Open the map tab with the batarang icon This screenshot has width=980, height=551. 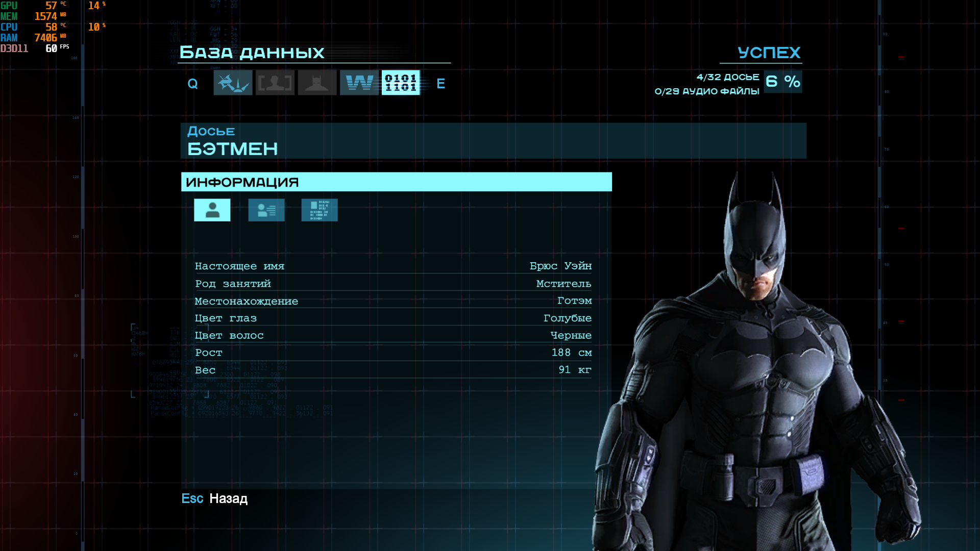(x=233, y=83)
